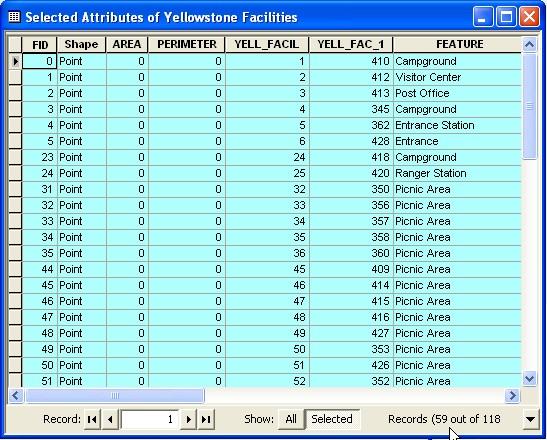The height and width of the screenshot is (440, 547).
Task: Click the Post Office feature cell
Action: 457,94
